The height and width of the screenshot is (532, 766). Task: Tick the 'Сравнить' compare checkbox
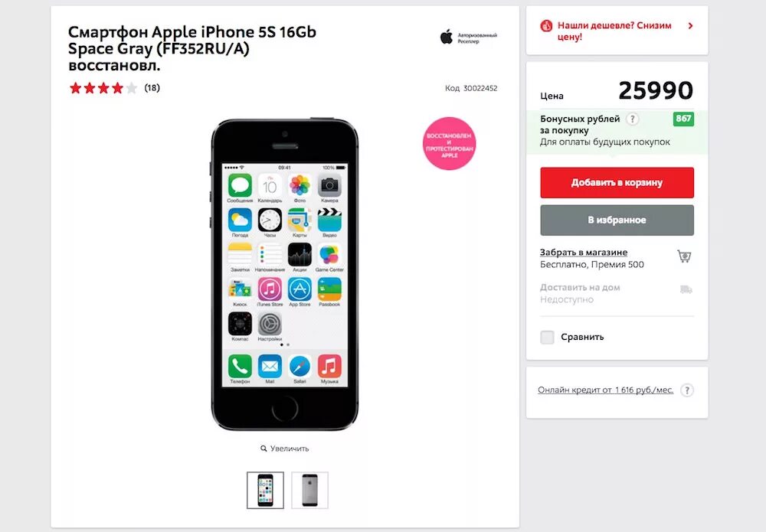(x=547, y=337)
